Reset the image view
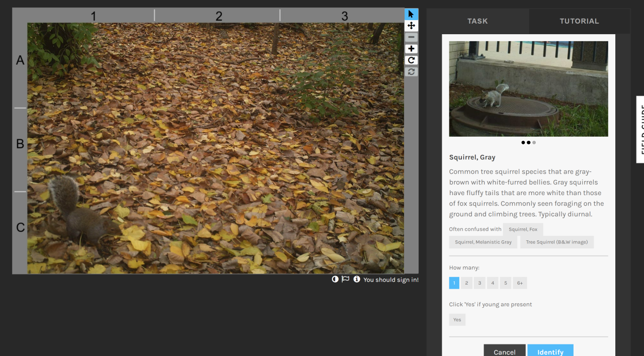Image resolution: width=644 pixels, height=356 pixels. coord(411,72)
